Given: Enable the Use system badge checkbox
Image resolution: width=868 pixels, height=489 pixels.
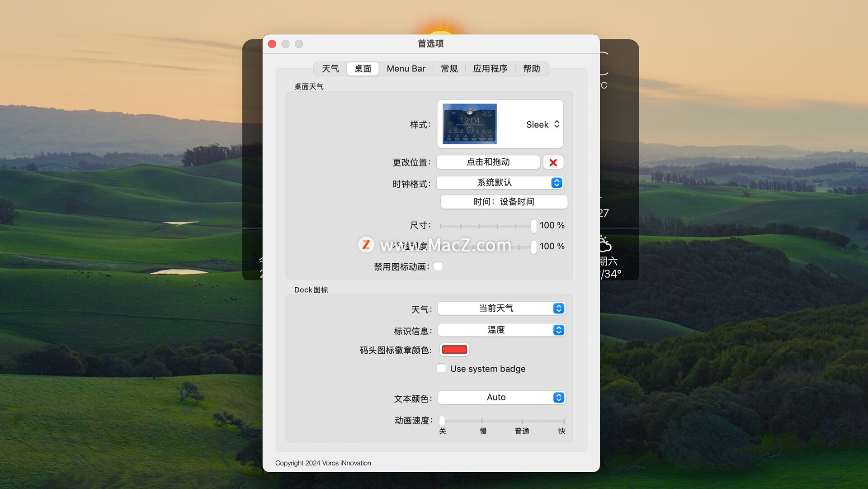Looking at the screenshot, I should point(441,368).
